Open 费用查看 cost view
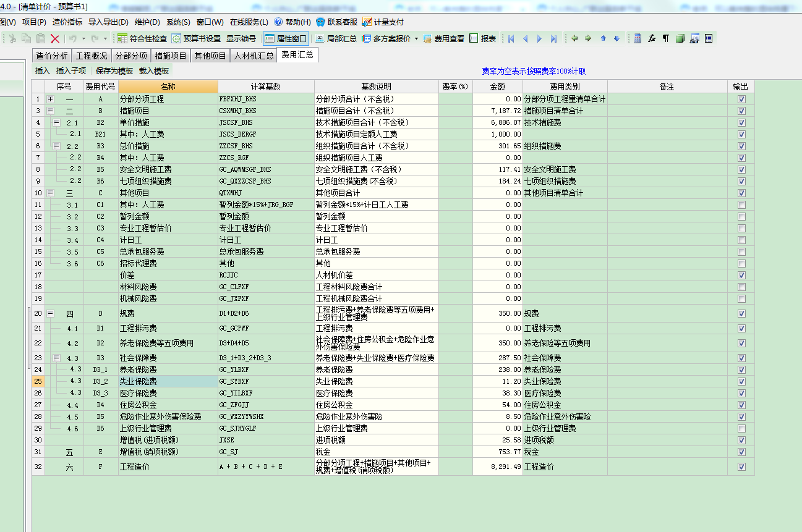This screenshot has height=532, width=802. click(443, 38)
